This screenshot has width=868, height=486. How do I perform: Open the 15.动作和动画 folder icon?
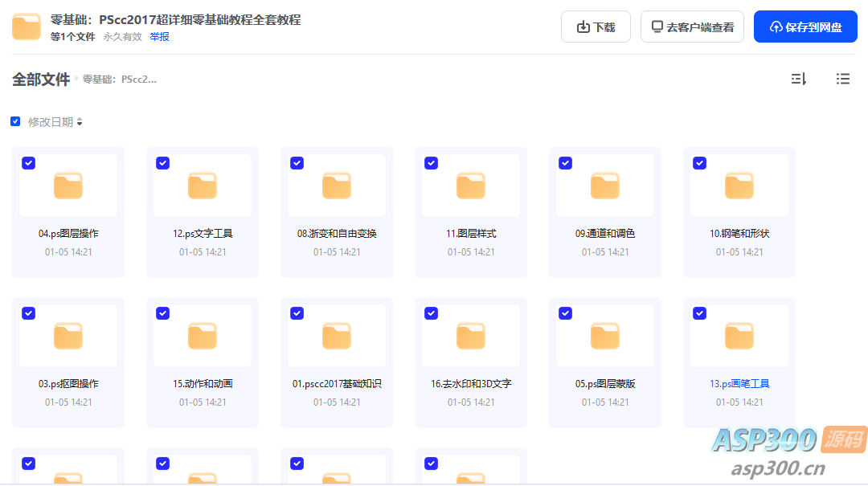point(202,336)
